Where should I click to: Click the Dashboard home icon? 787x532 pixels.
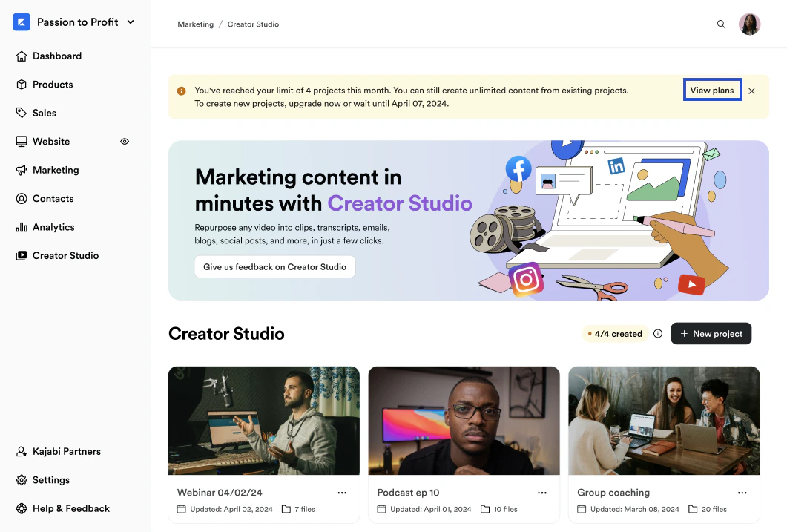(22, 56)
